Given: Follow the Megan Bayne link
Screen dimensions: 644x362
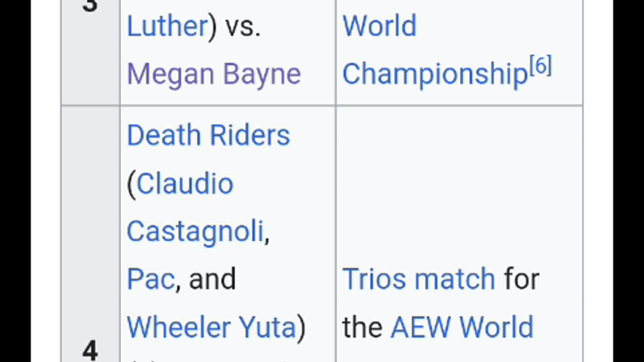Looking at the screenshot, I should click(x=214, y=74).
